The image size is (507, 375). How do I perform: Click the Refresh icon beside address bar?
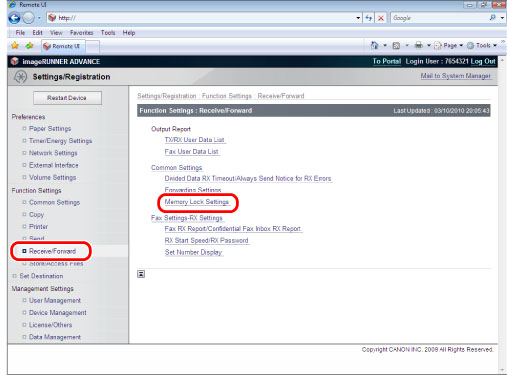369,18
